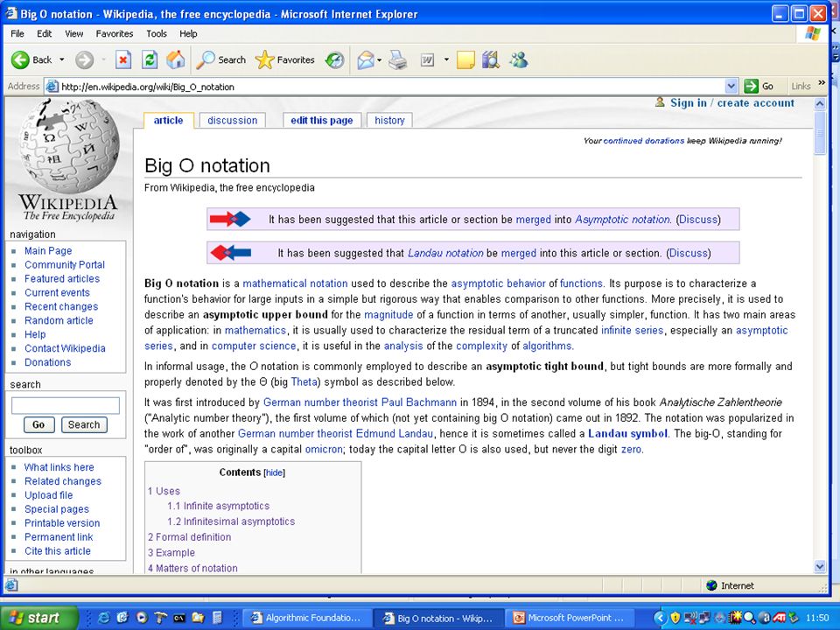The height and width of the screenshot is (630, 840).
Task: Open the Edit menu
Action: coord(44,34)
